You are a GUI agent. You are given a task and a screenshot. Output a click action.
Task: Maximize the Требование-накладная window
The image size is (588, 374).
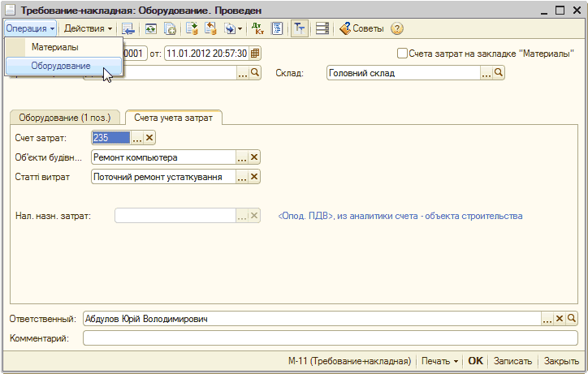(560, 10)
